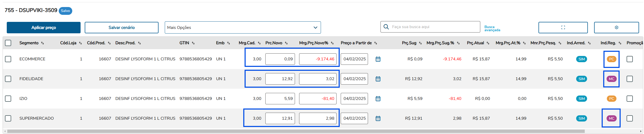Screen dimensions: 644x134
Task: Toggle the select-all header checkbox
Action: tap(8, 43)
